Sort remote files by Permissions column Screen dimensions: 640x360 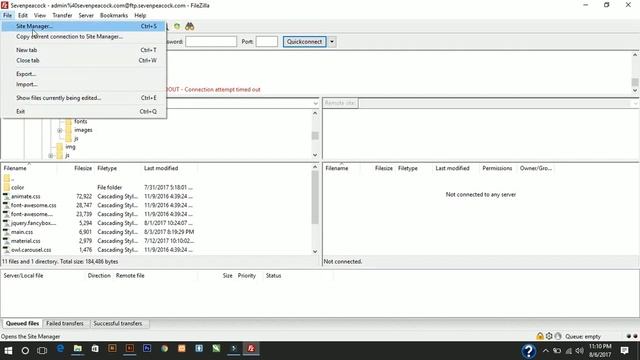(497, 168)
